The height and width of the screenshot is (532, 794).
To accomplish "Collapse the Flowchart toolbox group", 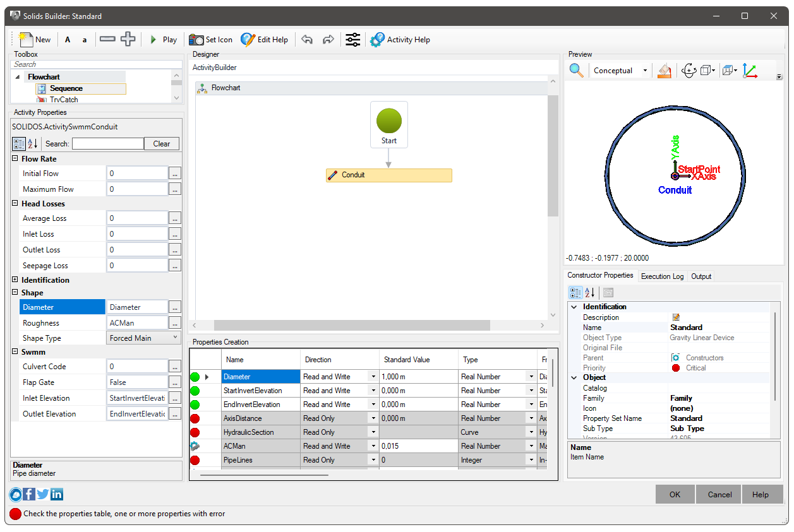I will tap(18, 77).
